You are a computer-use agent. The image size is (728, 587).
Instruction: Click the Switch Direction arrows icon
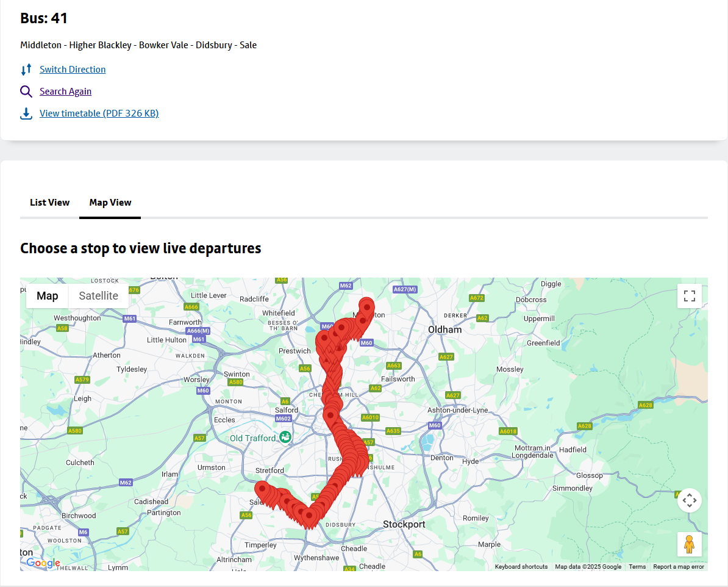click(x=26, y=69)
